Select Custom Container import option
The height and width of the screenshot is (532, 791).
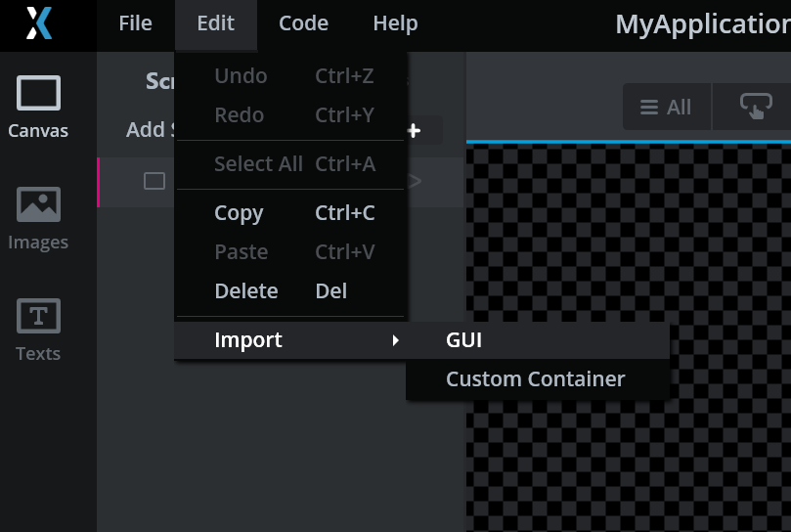pos(538,379)
